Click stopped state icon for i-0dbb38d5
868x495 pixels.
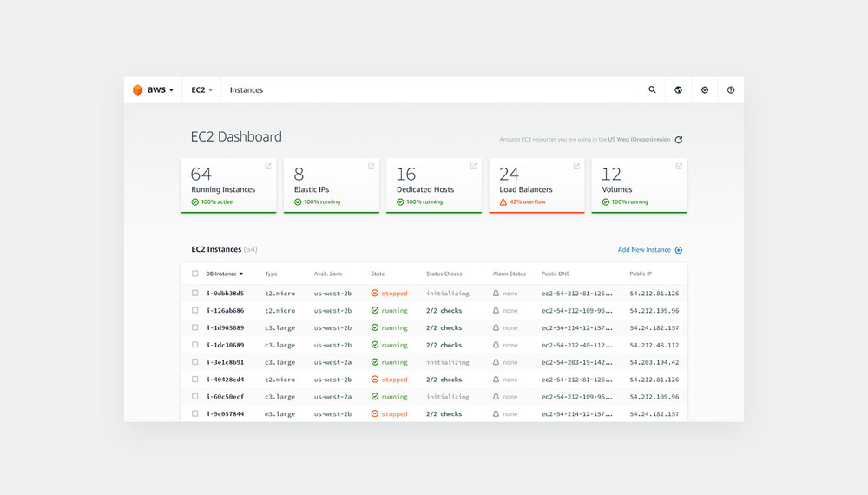375,293
